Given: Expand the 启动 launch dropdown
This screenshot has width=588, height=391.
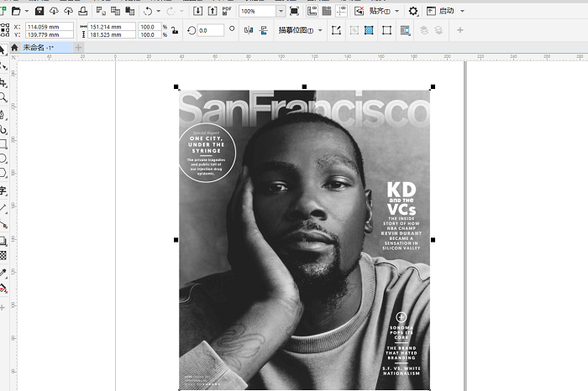Looking at the screenshot, I should click(x=462, y=11).
